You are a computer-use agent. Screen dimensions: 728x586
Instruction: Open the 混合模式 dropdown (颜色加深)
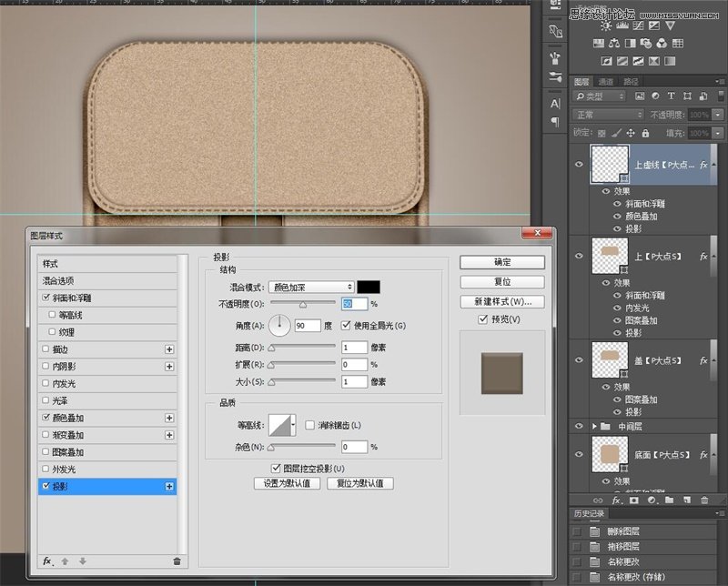[311, 287]
